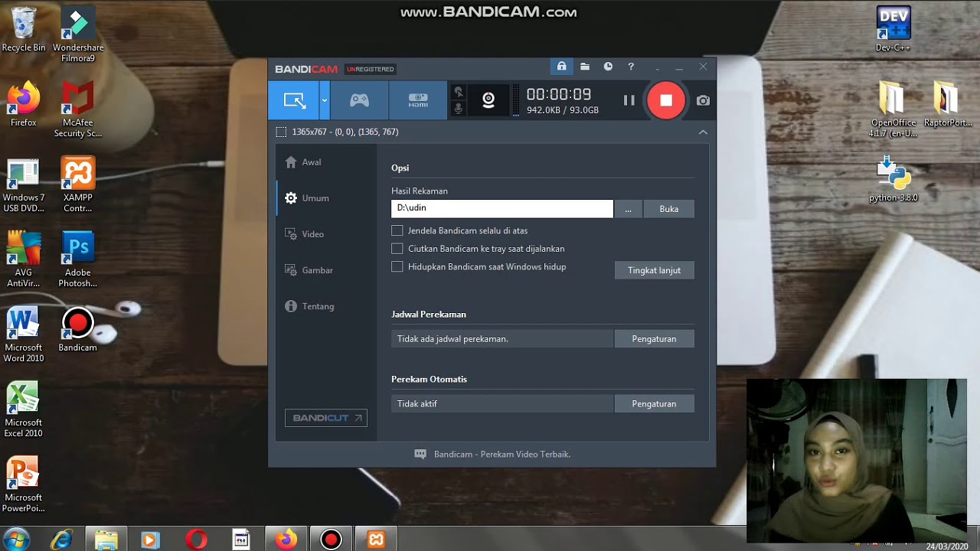Screen dimensions: 980x551
Task: Open Windows Media Player from the taskbar
Action: (150, 540)
